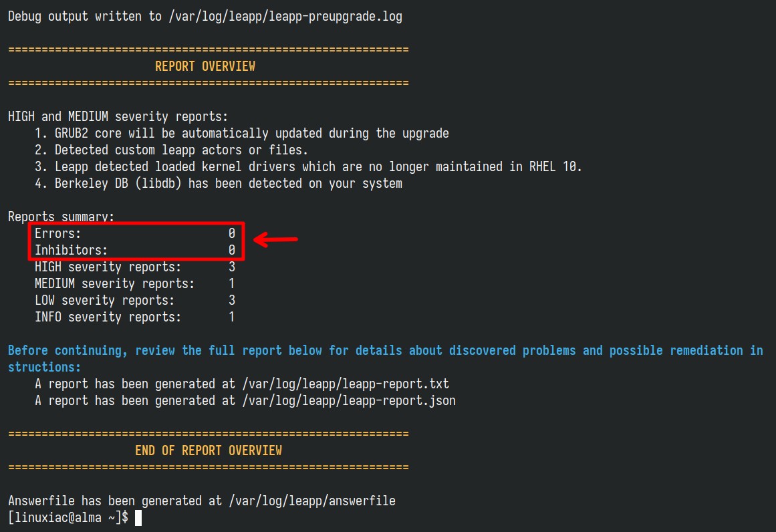Click the leapp-preupgrade.log path text
Image resolution: width=776 pixels, height=532 pixels.
[x=285, y=16]
